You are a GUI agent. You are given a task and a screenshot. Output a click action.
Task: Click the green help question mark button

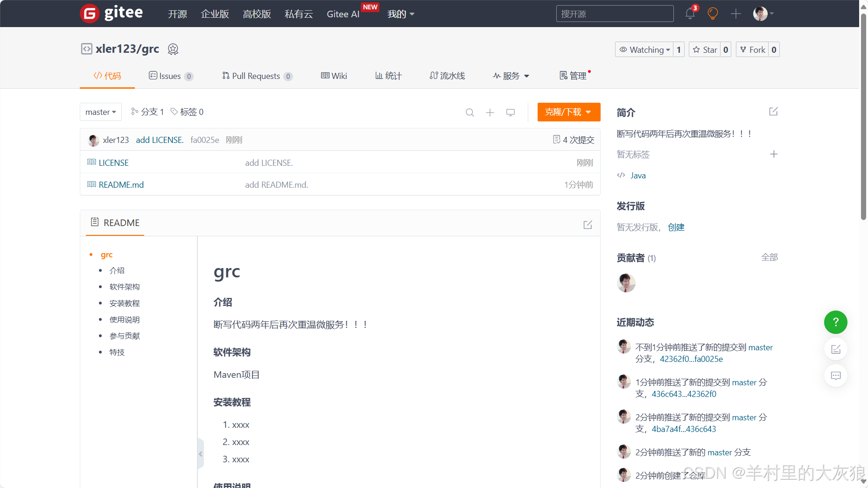(x=836, y=322)
